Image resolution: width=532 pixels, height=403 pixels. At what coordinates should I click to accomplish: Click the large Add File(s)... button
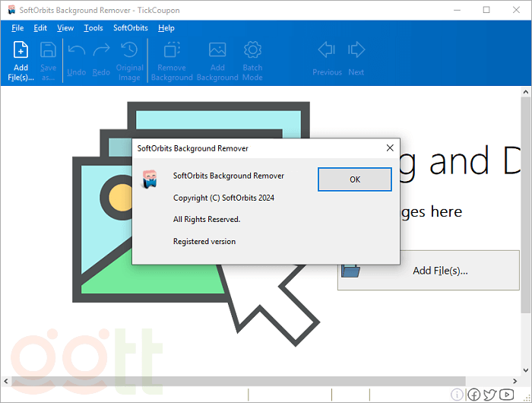pos(429,270)
